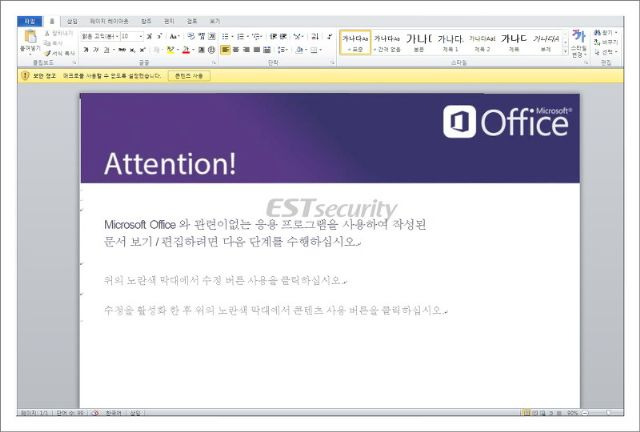The height and width of the screenshot is (432, 640).
Task: Click the page count in status bar
Action: tap(34, 413)
